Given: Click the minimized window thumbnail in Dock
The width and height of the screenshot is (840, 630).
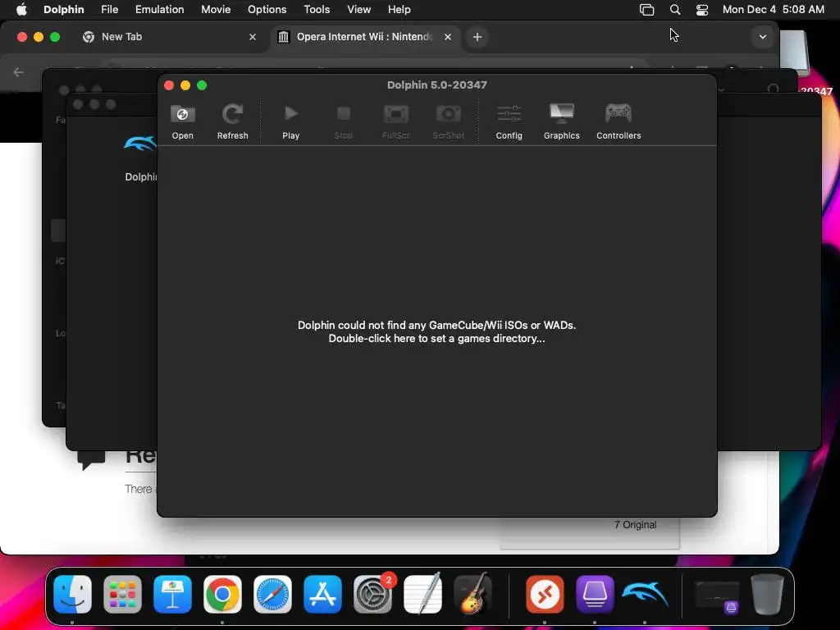Looking at the screenshot, I should 717,596.
